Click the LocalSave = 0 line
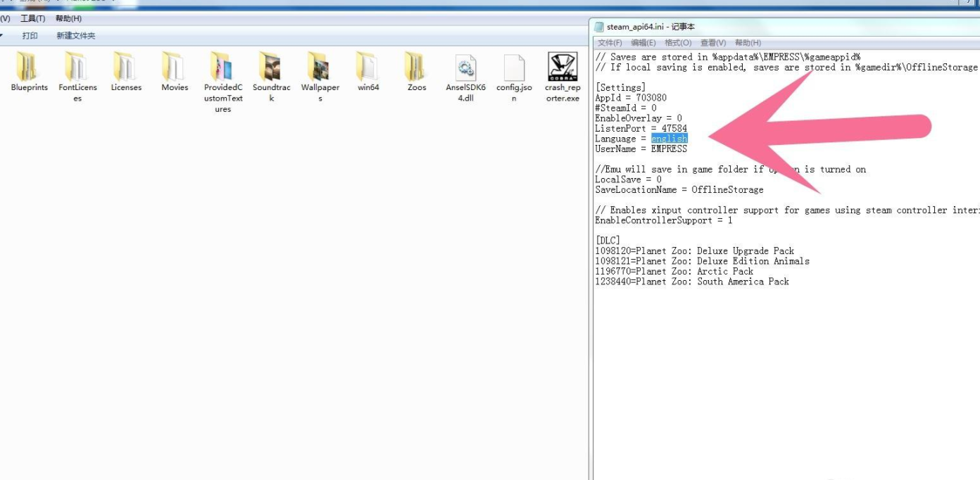 628,179
